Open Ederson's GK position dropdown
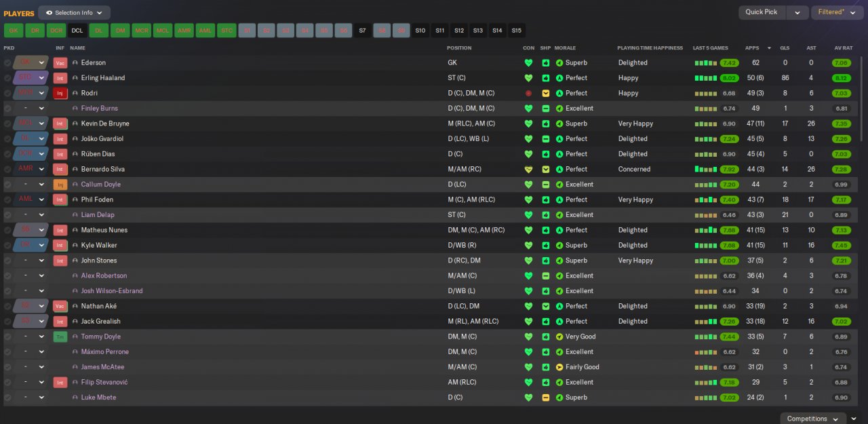The height and width of the screenshot is (424, 868). pyautogui.click(x=31, y=62)
